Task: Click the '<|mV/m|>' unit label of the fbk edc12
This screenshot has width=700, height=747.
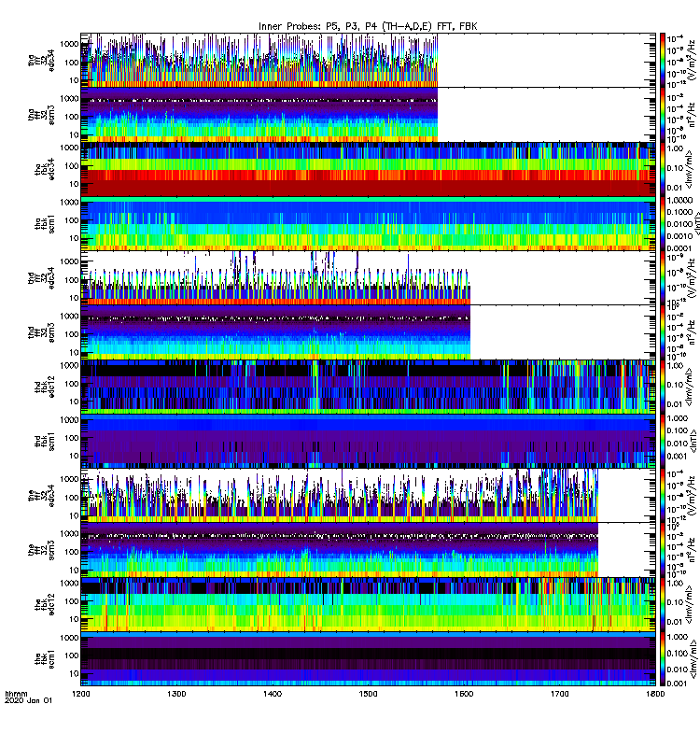Action: pos(689,604)
